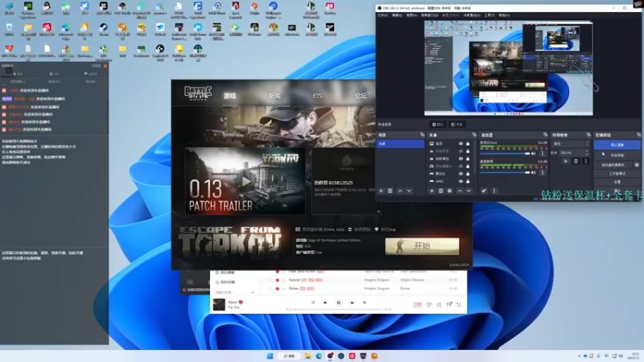The width and height of the screenshot is (644, 362).
Task: Remove the selected scene in OBS
Action: click(390, 191)
